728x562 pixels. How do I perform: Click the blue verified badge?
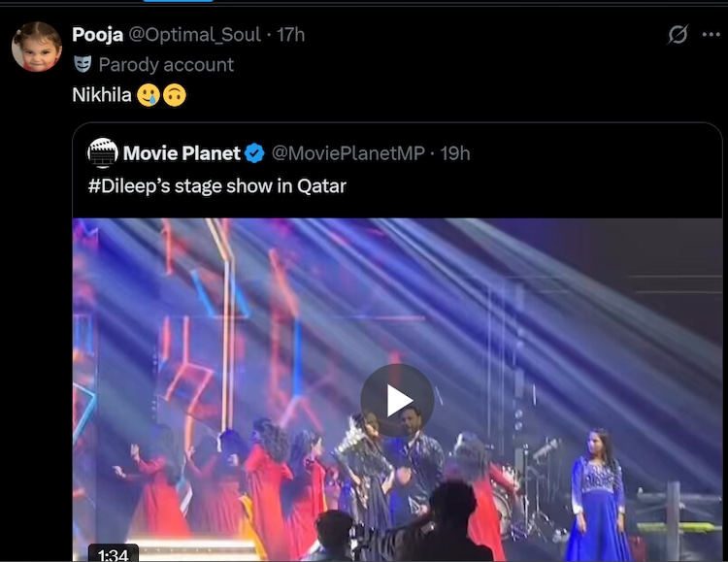pos(254,153)
